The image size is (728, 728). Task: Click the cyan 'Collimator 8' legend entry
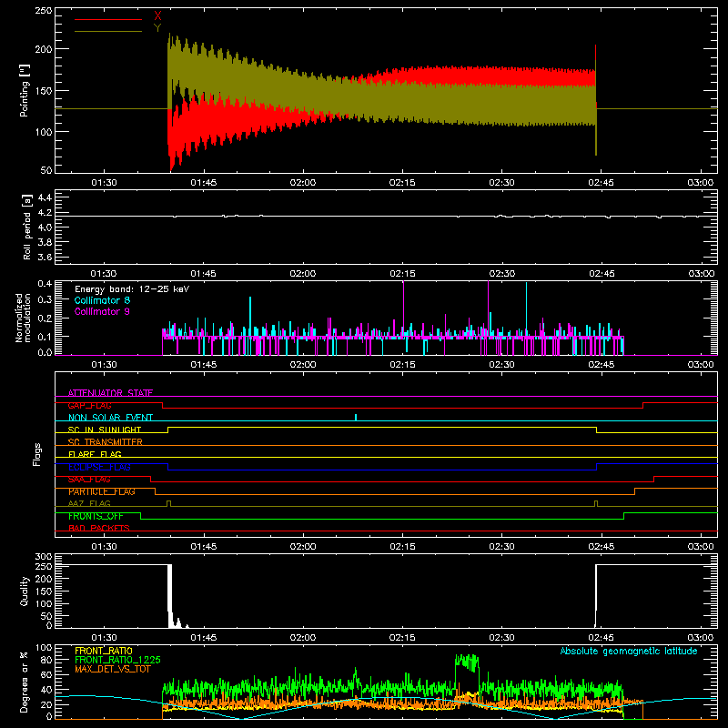coord(102,300)
